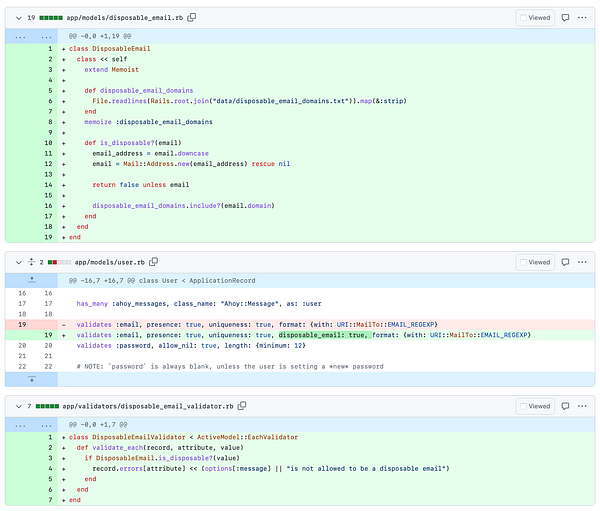Image resolution: width=600 pixels, height=511 pixels.
Task: Open more options menu for user.rb
Action: tap(583, 262)
